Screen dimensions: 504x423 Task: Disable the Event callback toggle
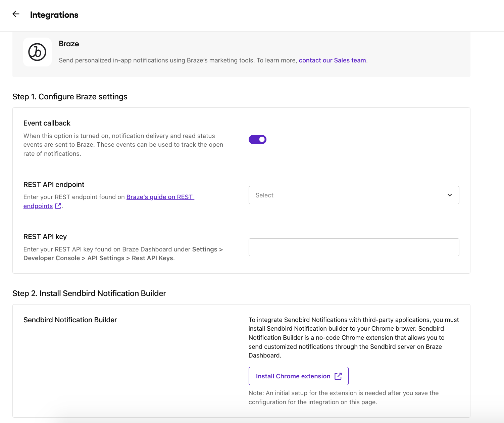coord(257,139)
